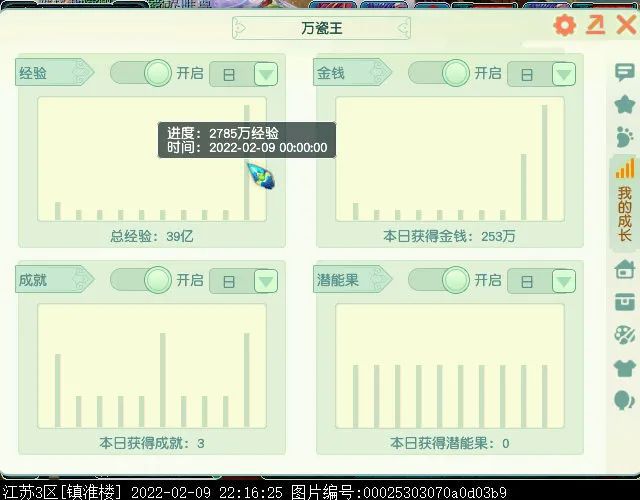640x500 pixels.
Task: Click the 成就 section label
Action: point(54,280)
